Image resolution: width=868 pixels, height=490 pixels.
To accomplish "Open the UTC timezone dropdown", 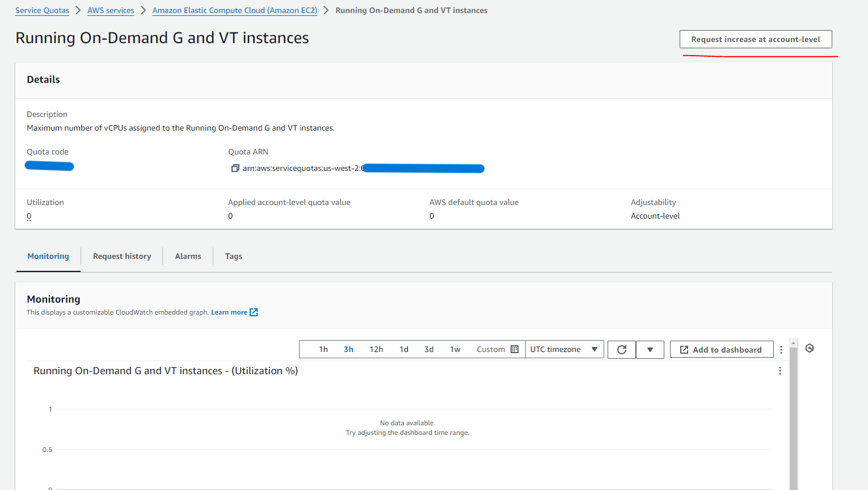I will (x=564, y=349).
